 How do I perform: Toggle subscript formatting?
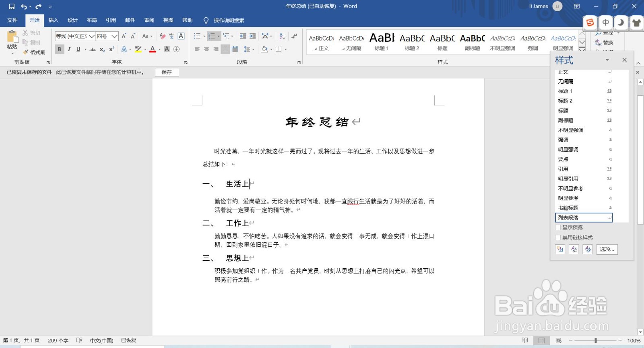(102, 49)
